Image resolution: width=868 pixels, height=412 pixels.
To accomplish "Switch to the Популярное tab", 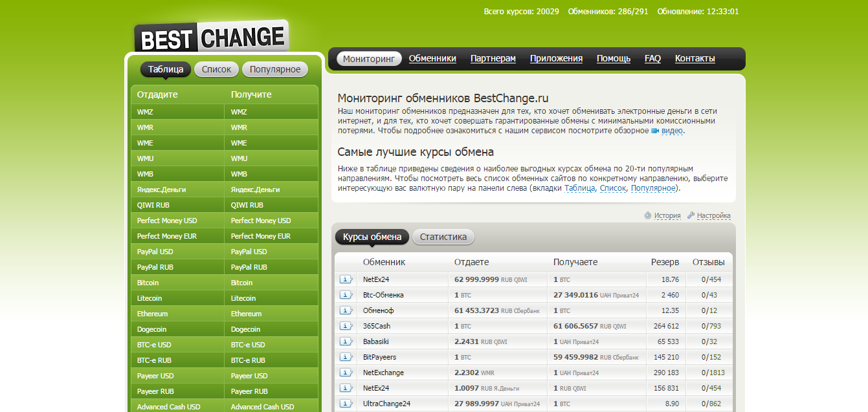I will (x=275, y=69).
